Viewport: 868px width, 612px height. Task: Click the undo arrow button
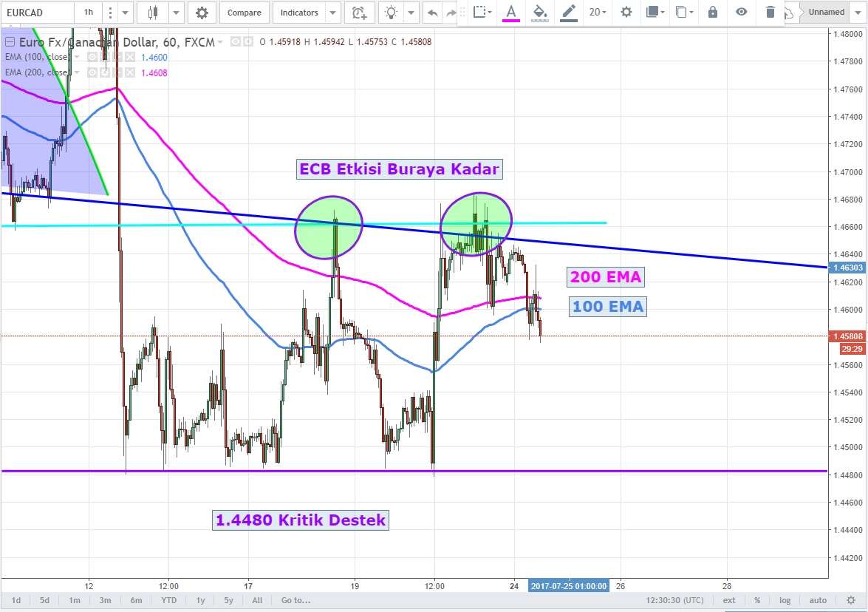point(432,13)
